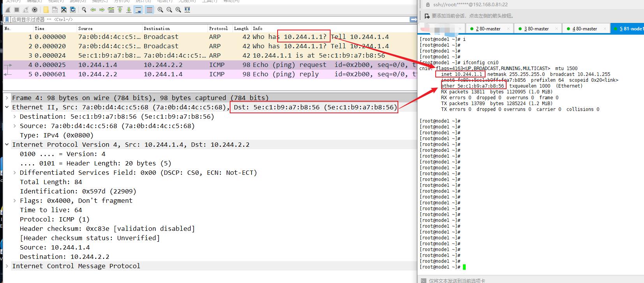Close the 3 80-master tab
Image resolution: width=644 pixels, height=283 pixels.
[556, 29]
